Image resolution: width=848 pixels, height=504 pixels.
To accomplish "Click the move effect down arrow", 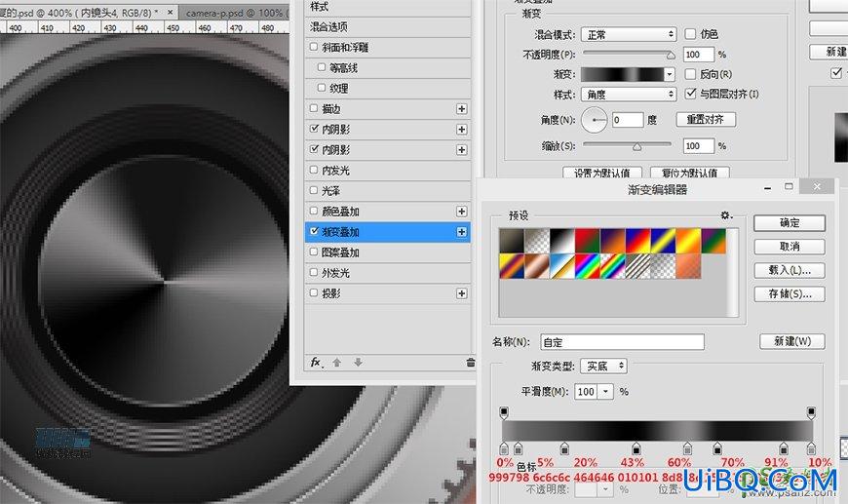I will [358, 363].
